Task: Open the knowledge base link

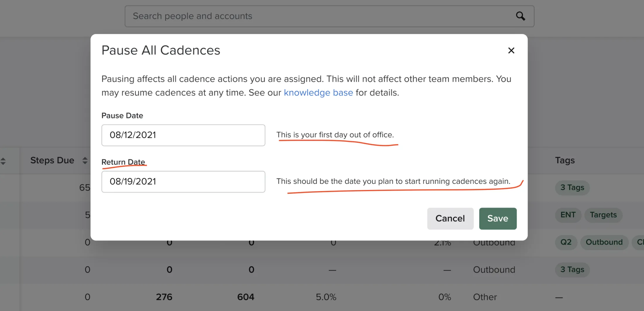Action: click(x=318, y=93)
